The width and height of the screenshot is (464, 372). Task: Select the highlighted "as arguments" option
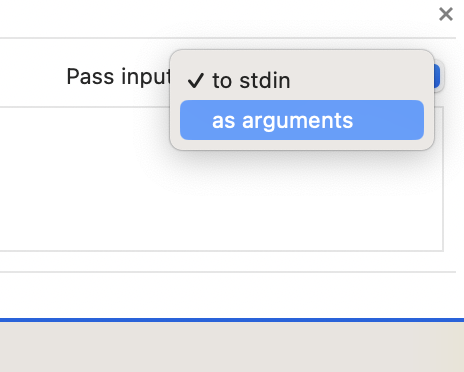(x=302, y=120)
